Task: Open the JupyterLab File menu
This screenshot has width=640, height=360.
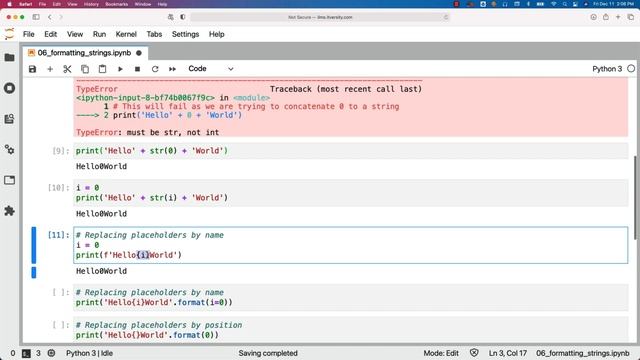Action: click(29, 34)
